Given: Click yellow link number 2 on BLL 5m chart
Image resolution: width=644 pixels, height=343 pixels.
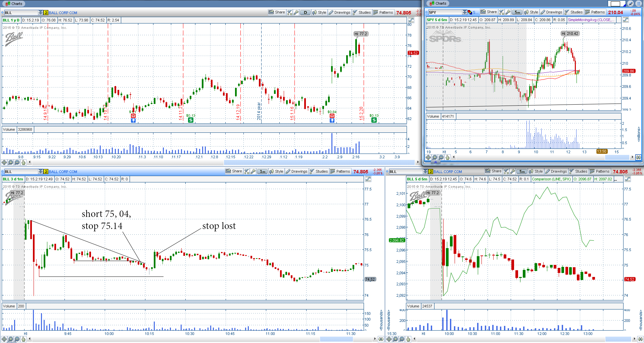Looking at the screenshot, I should [430, 172].
